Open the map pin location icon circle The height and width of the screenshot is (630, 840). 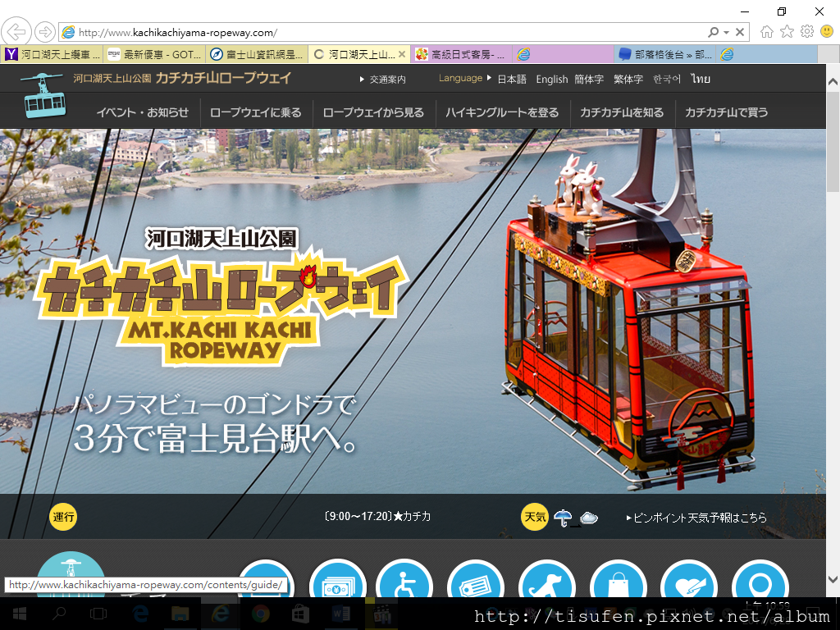pyautogui.click(x=760, y=580)
